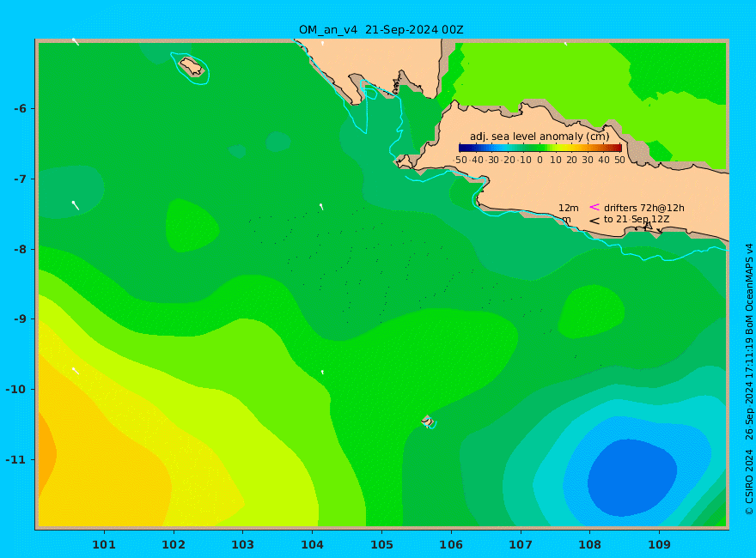
Task: Select the 'drifters 72h@12h' legend text
Action: 644,208
